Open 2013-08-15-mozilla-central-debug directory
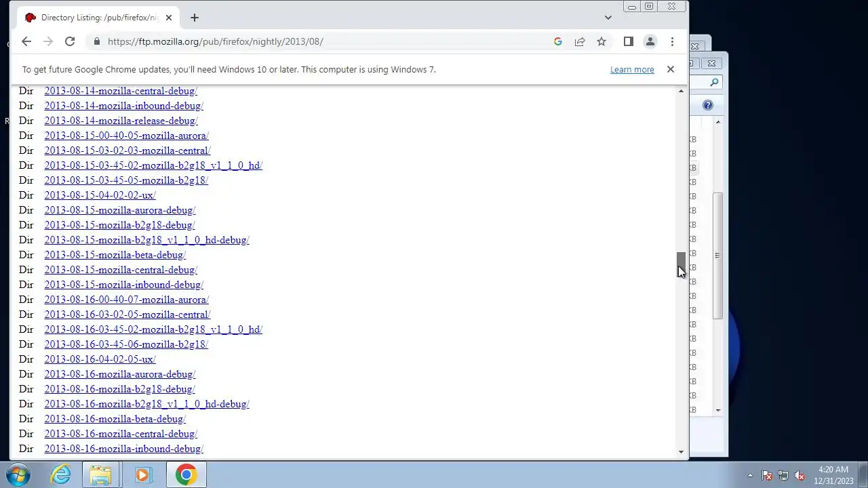868x488 pixels. click(121, 270)
